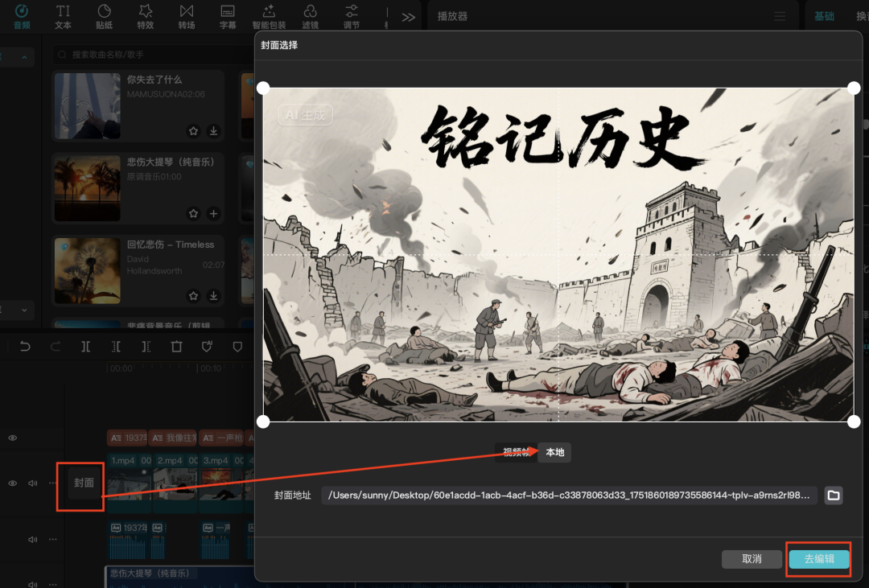Open the 特效 (Effects) panel
869x588 pixels.
pos(146,16)
